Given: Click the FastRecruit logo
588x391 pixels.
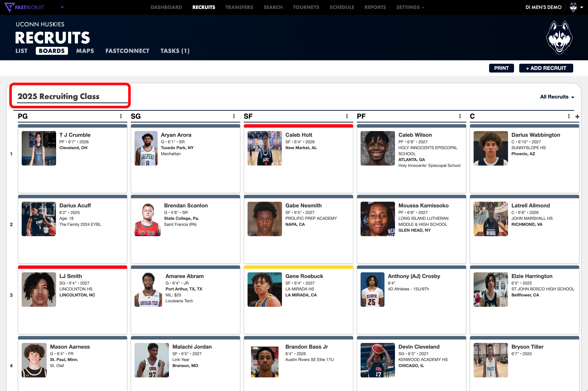Looking at the screenshot, I should 24,7.
